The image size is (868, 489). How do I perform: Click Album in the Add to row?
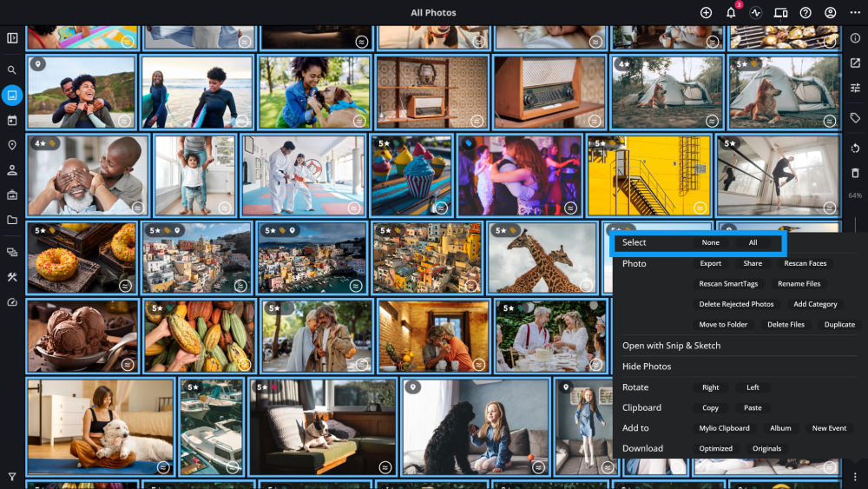tap(780, 428)
